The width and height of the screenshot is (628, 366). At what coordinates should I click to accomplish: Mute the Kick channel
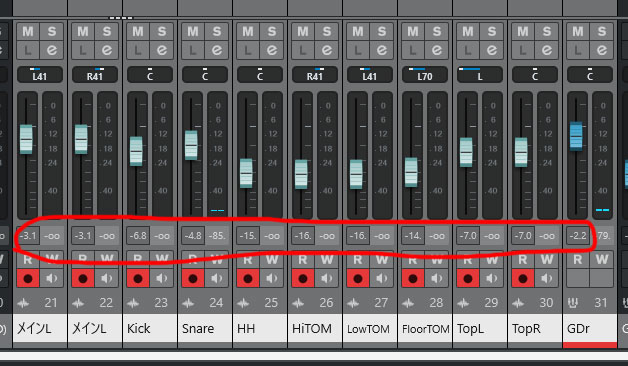(138, 32)
